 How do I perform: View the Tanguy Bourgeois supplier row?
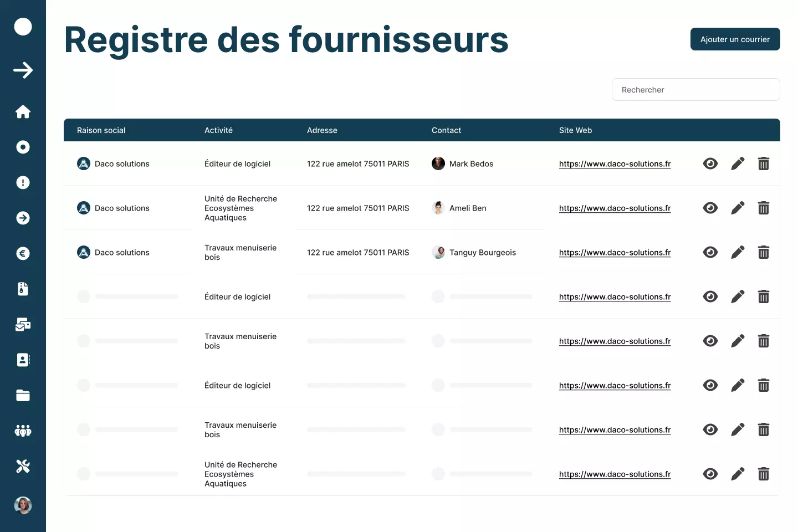click(710, 252)
